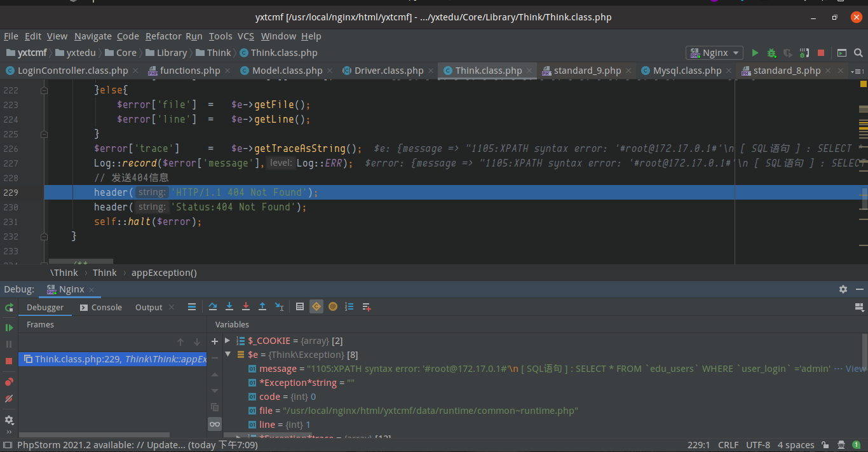
Task: Change line separator CRLF in status bar
Action: (728, 445)
